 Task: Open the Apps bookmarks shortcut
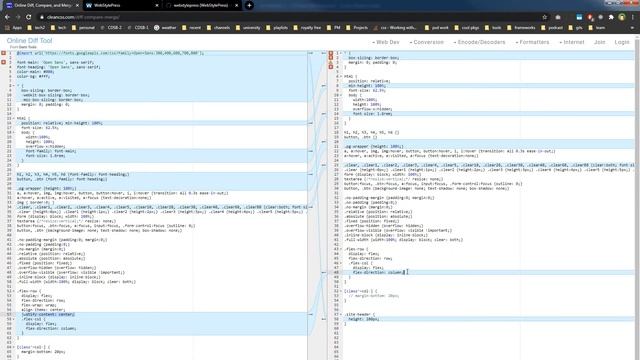[13, 28]
